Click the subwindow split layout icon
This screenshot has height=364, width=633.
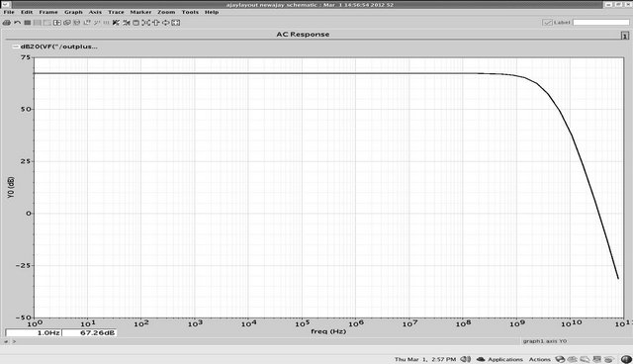click(x=57, y=23)
